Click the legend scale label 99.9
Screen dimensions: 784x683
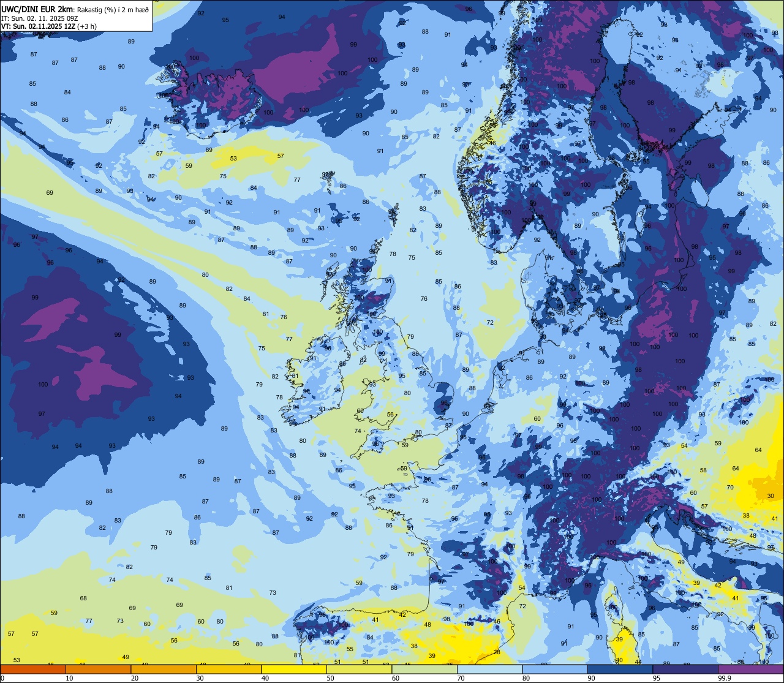(725, 678)
